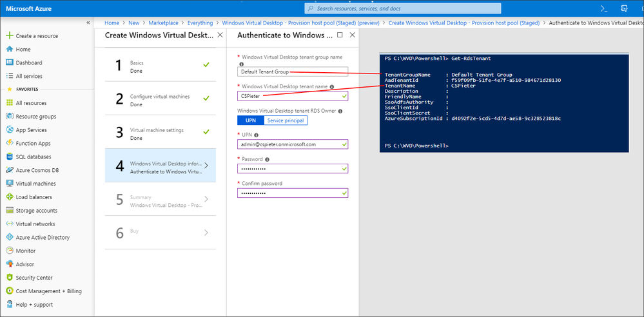644x317 pixels.
Task: Click the tenant name field showing CSPieter
Action: (293, 95)
